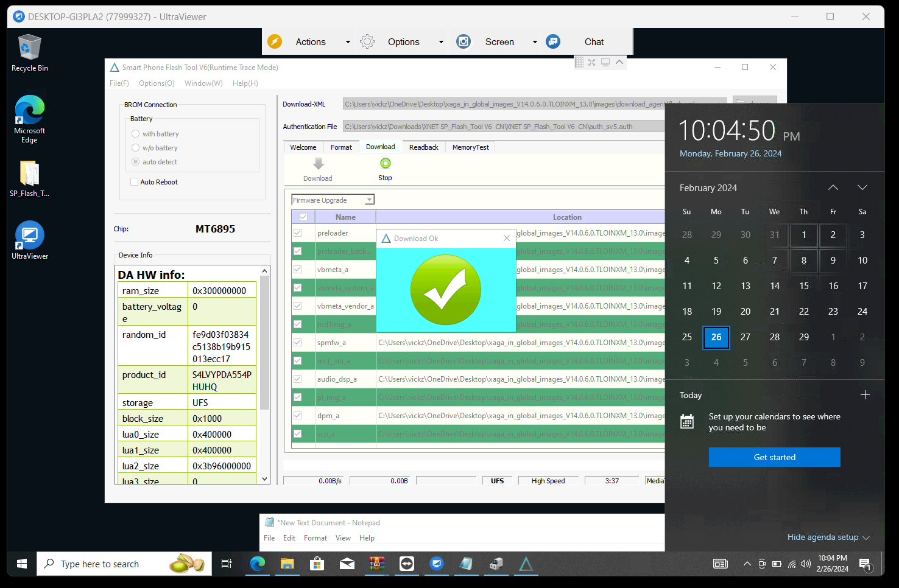
Task: Switch to the Format tab
Action: tap(341, 147)
